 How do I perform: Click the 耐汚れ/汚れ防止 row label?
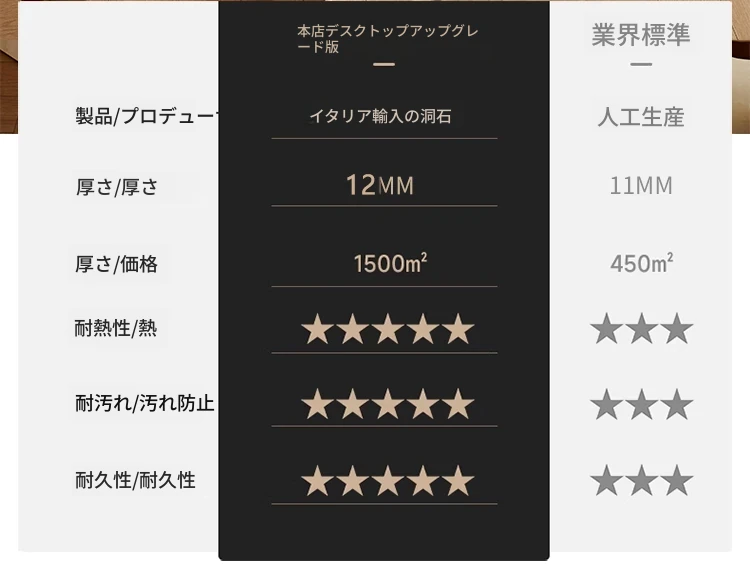pyautogui.click(x=144, y=403)
